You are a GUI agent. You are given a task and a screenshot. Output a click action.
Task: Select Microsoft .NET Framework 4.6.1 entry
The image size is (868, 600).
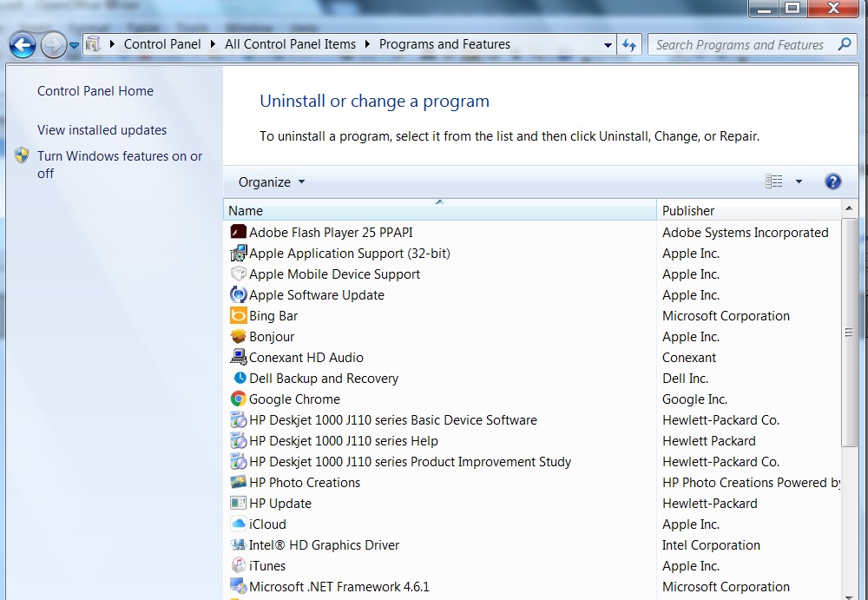339,587
